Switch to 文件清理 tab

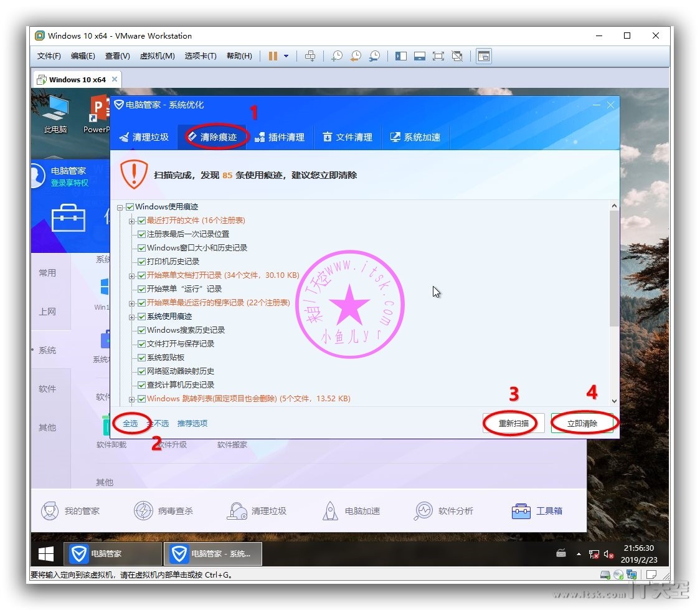[x=348, y=137]
